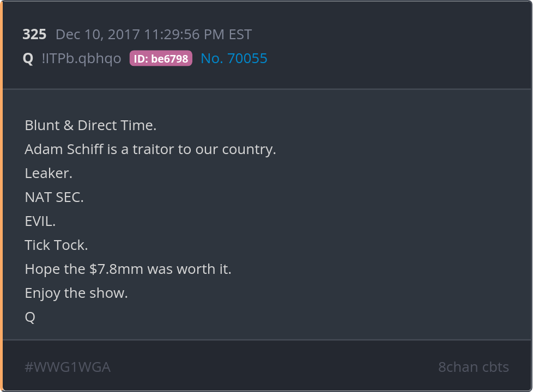Screen dimensions: 533x392
Task: Click the orange left border stripe
Action: pos(2,196)
